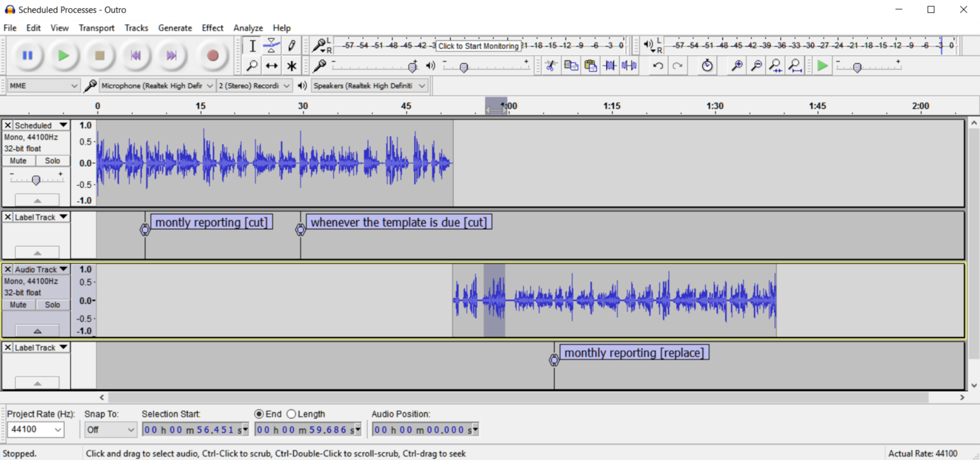The image size is (980, 460).
Task: Click the Redo arrow icon
Action: click(677, 66)
